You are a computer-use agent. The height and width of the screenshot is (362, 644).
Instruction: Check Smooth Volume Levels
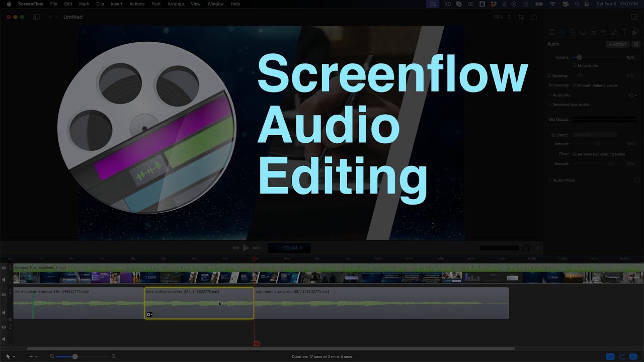[x=575, y=85]
